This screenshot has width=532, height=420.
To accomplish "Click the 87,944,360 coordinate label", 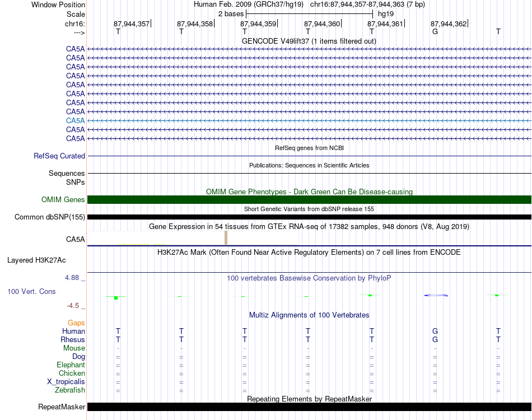I will (322, 24).
